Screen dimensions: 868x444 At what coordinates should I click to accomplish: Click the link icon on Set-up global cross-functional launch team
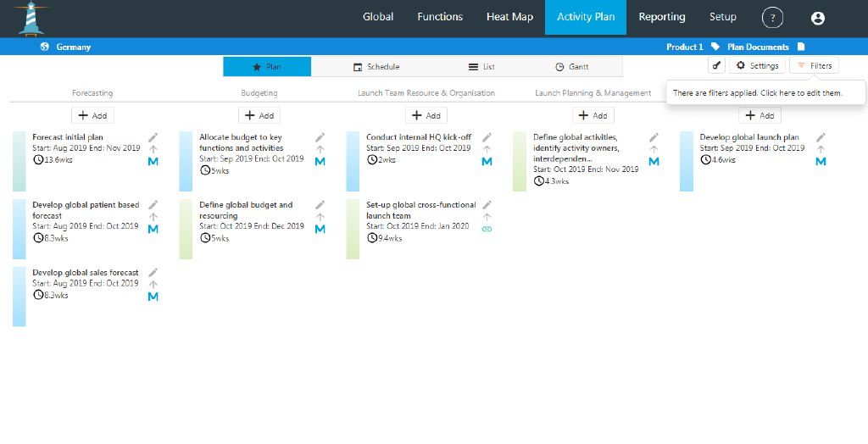click(x=487, y=229)
